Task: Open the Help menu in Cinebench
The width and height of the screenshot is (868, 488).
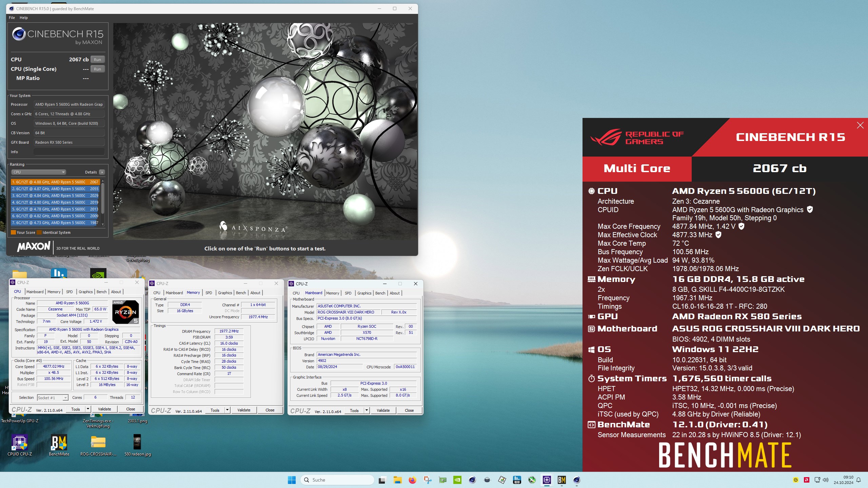Action: coord(24,18)
